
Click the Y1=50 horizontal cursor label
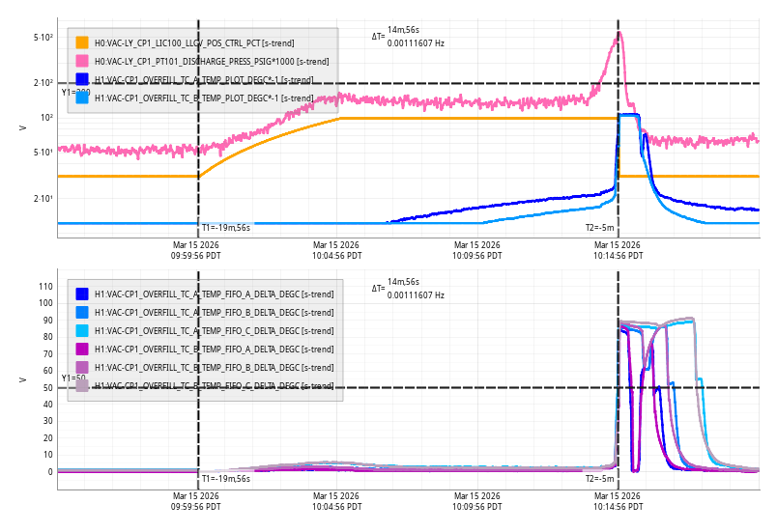[x=73, y=378]
